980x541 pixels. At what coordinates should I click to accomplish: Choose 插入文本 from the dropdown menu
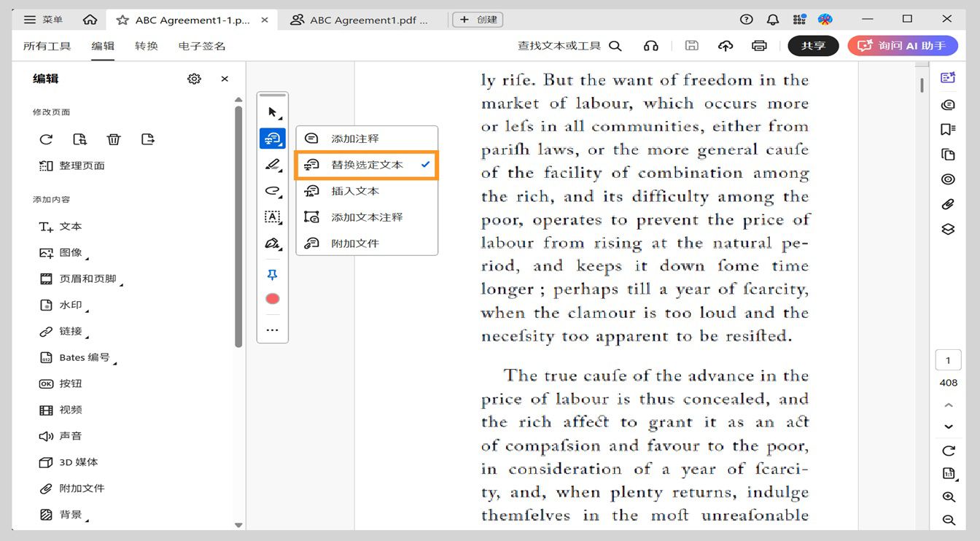(367, 191)
